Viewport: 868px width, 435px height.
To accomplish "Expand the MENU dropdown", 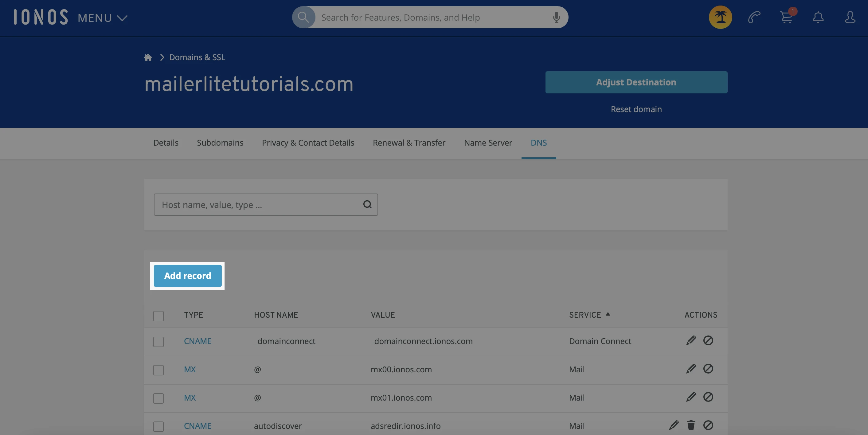I will (x=103, y=18).
